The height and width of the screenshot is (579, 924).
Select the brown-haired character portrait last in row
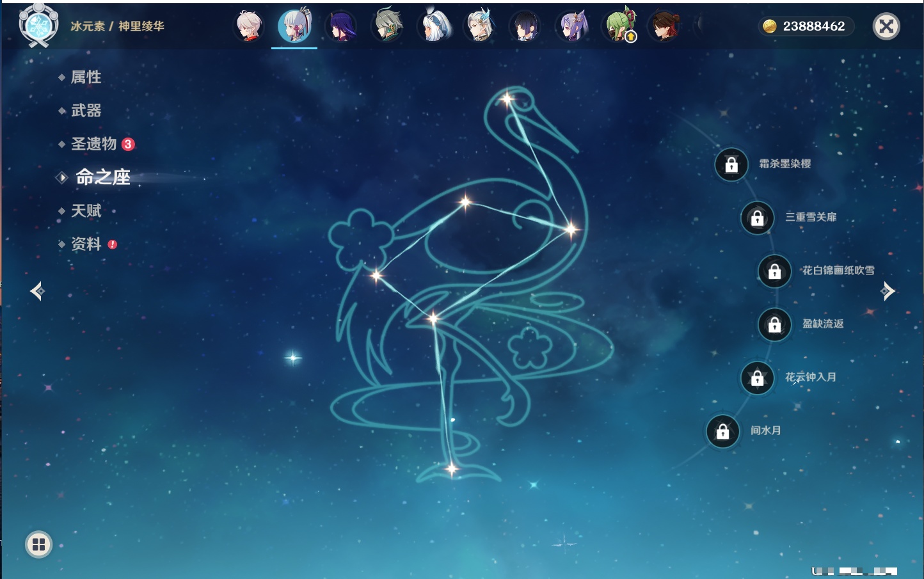pyautogui.click(x=664, y=26)
